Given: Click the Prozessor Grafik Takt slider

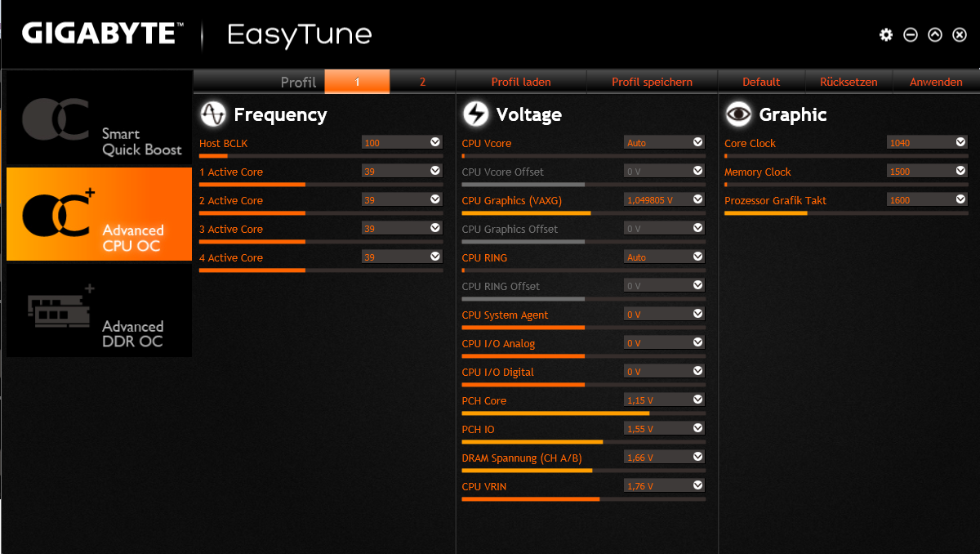Looking at the screenshot, I should [x=846, y=212].
